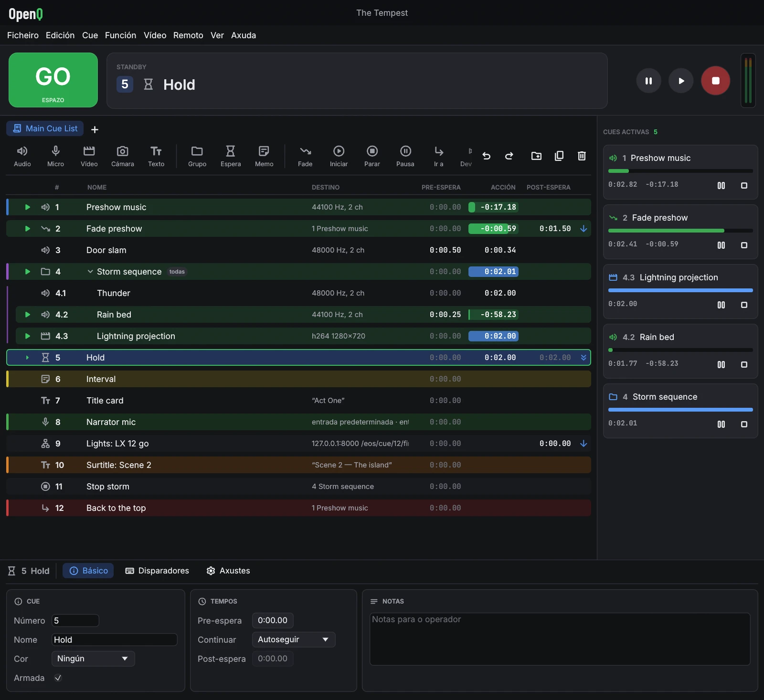
Task: Create a Grupo cue
Action: pos(197,156)
